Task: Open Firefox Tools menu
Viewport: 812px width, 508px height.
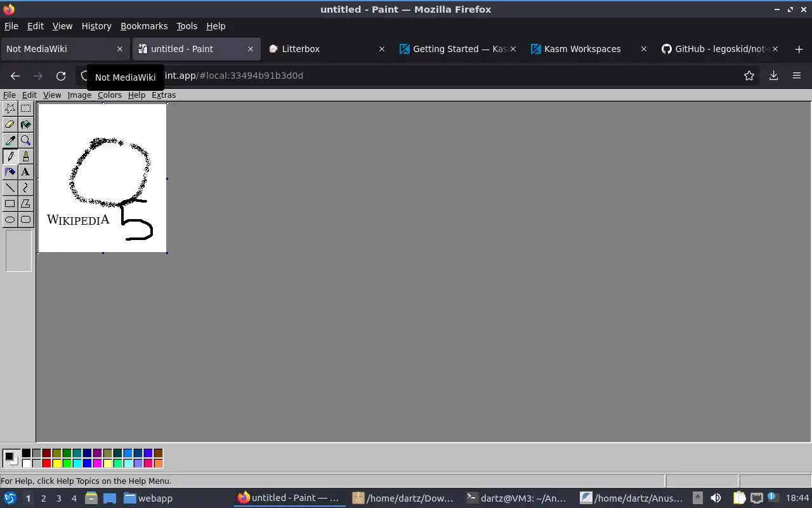Action: [187, 26]
